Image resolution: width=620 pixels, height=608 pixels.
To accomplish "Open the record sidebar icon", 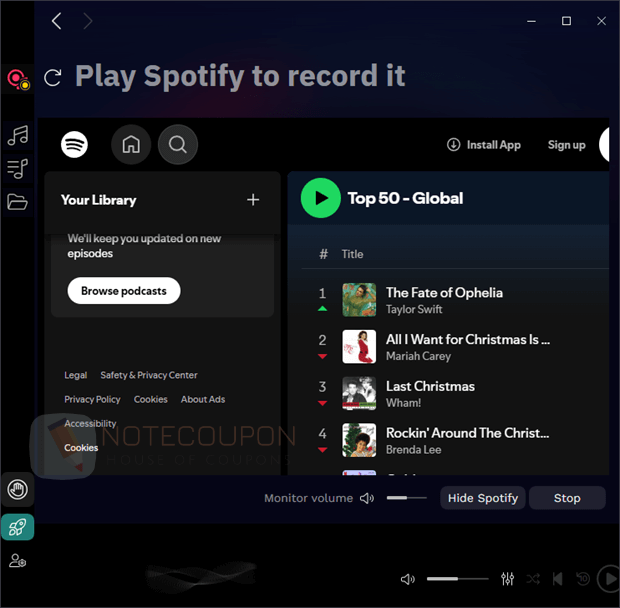I will pos(18,79).
